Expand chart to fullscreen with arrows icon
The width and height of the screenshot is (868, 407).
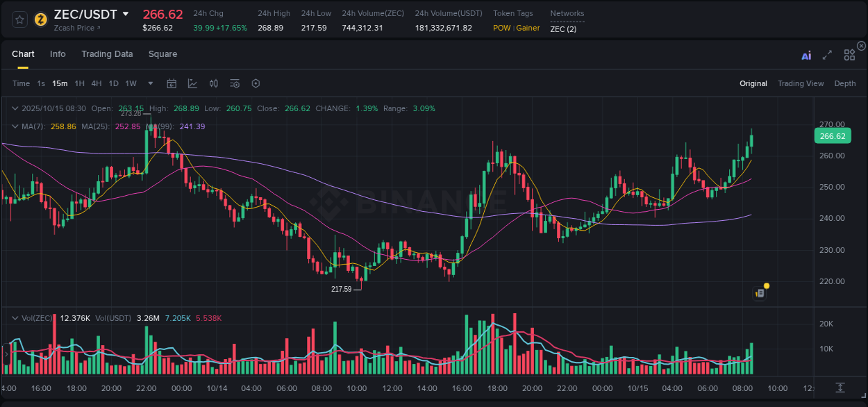coord(826,55)
